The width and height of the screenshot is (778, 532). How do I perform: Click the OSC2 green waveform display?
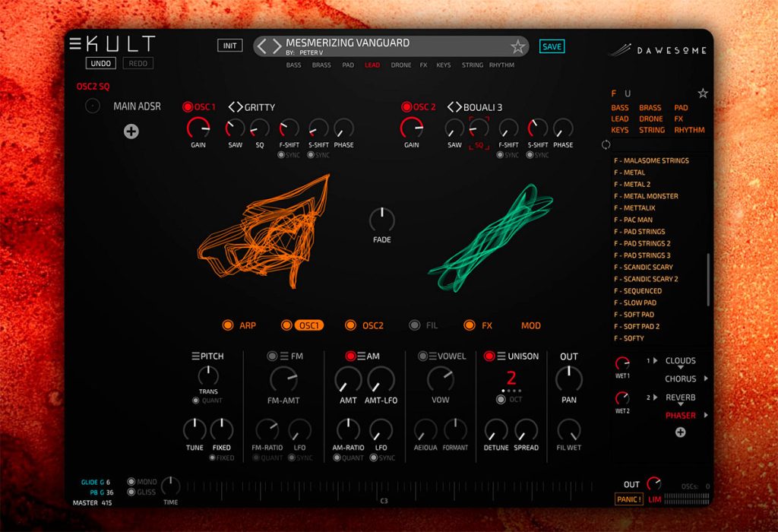pyautogui.click(x=492, y=237)
